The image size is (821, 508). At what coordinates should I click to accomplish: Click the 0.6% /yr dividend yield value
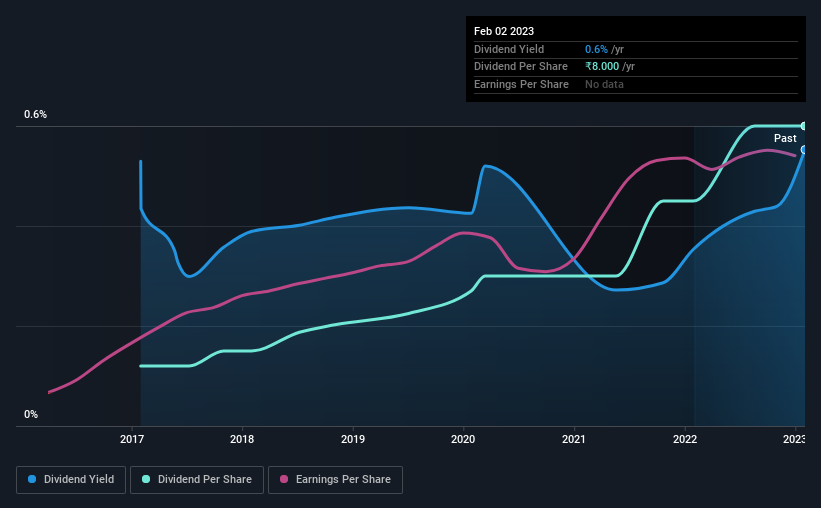604,49
